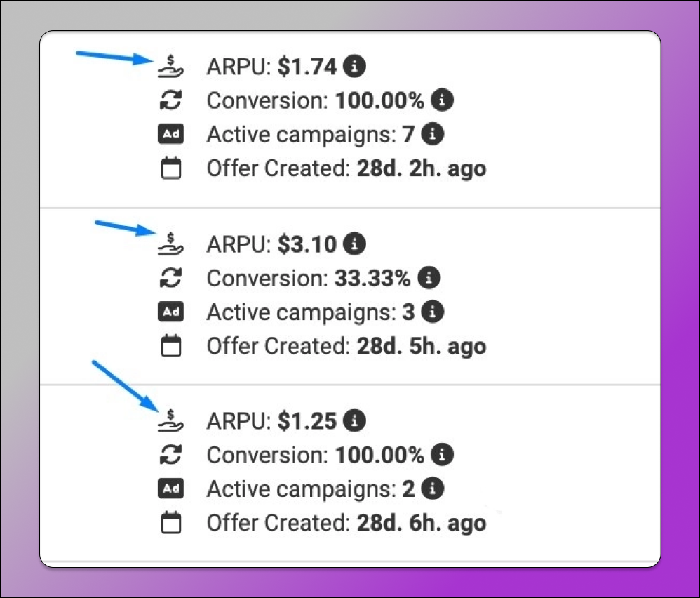Click the calendar icon beside 28d. 5h. ago
Viewport: 700px width, 598px height.
170,346
